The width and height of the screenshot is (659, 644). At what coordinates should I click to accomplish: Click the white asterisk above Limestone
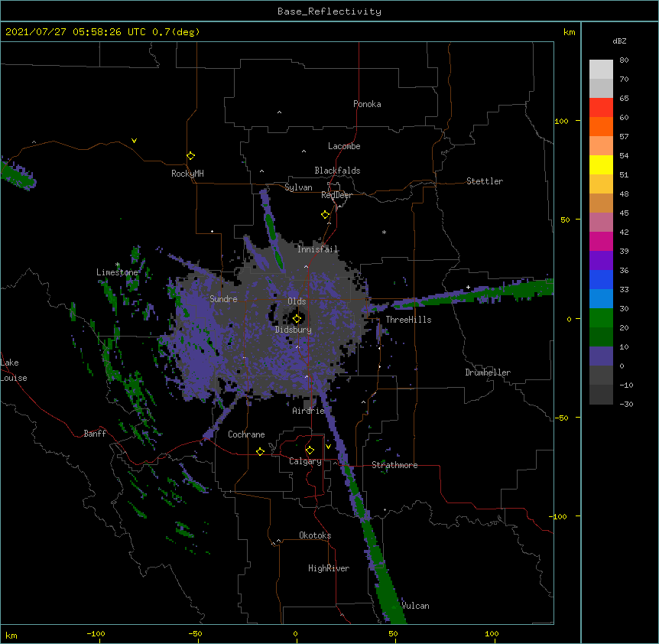click(x=118, y=265)
